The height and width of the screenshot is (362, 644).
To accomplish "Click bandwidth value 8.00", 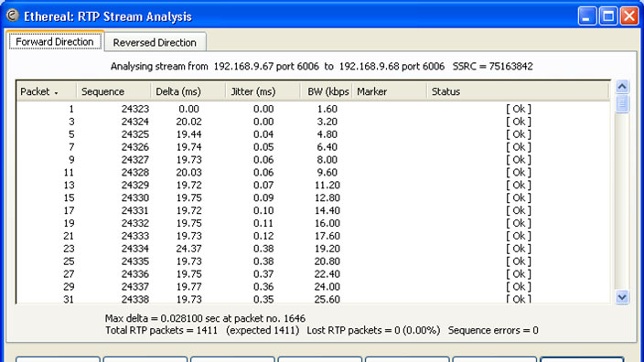I will tap(327, 160).
